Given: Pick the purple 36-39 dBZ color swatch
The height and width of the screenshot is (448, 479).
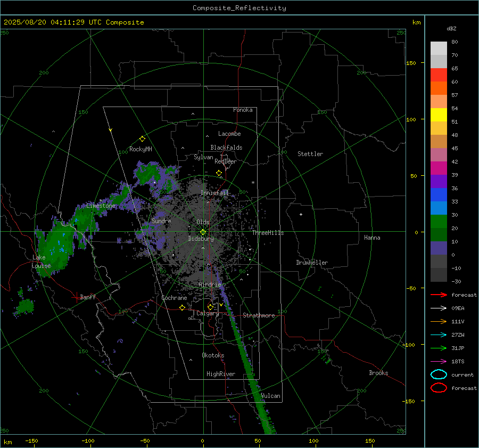Looking at the screenshot, I should pyautogui.click(x=439, y=182).
